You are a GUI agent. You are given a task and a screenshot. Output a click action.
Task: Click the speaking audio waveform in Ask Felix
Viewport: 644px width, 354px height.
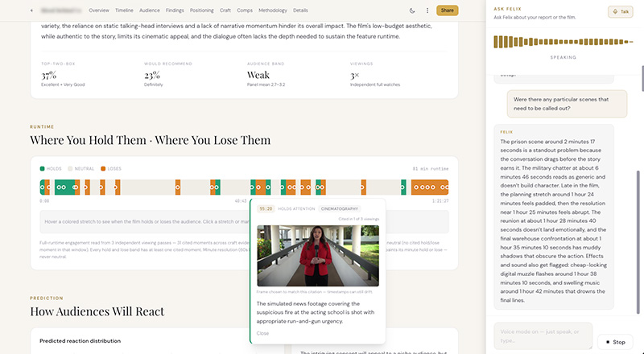pyautogui.click(x=563, y=42)
